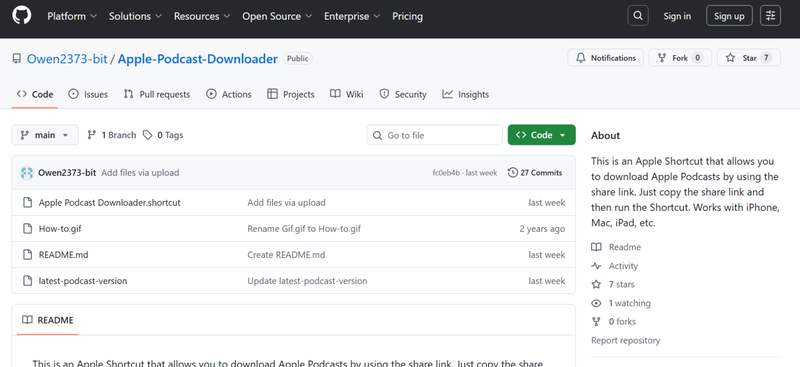Viewport: 800px width, 367px height.
Task: Open the search magnifier icon in header
Action: (x=638, y=16)
